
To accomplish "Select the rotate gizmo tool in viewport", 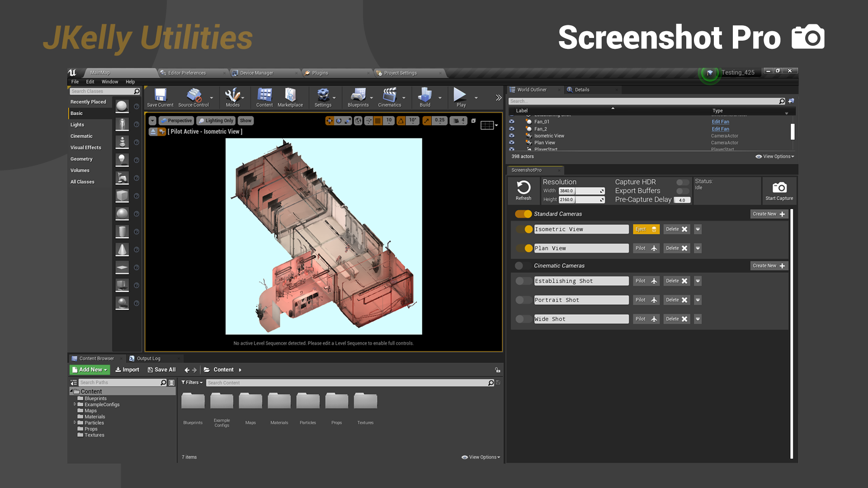I will coord(338,121).
